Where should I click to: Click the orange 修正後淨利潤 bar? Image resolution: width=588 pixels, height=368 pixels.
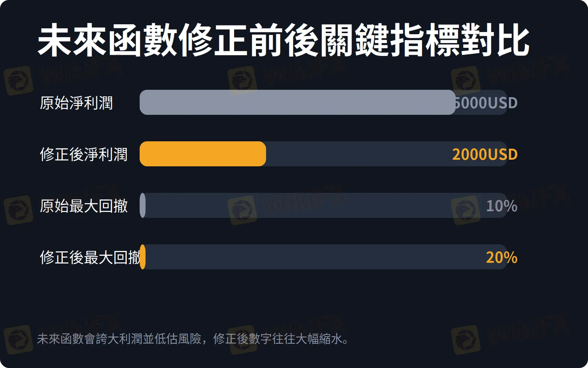(x=203, y=154)
